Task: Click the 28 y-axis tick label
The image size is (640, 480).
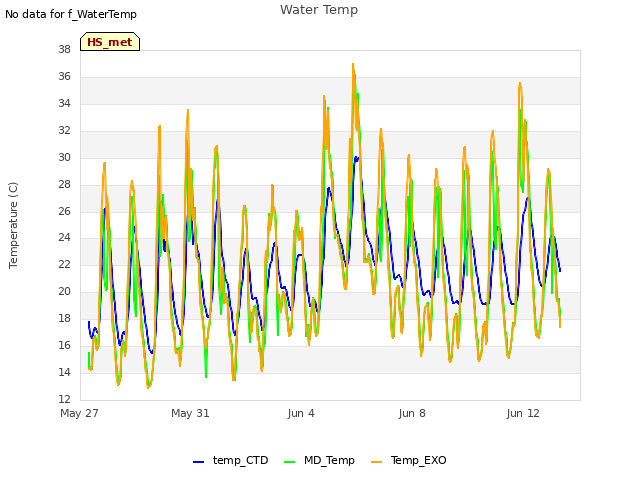Action: [x=64, y=184]
